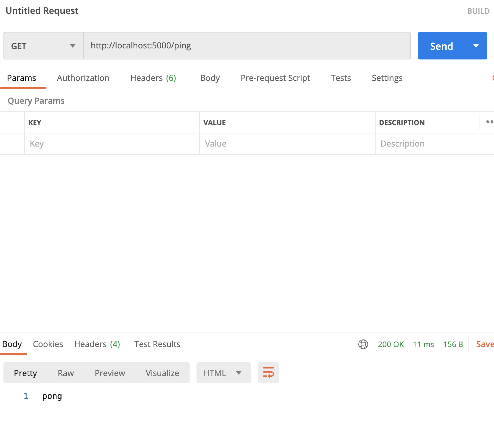The width and height of the screenshot is (494, 448).
Task: Click the Untitled Request title
Action: 42,11
